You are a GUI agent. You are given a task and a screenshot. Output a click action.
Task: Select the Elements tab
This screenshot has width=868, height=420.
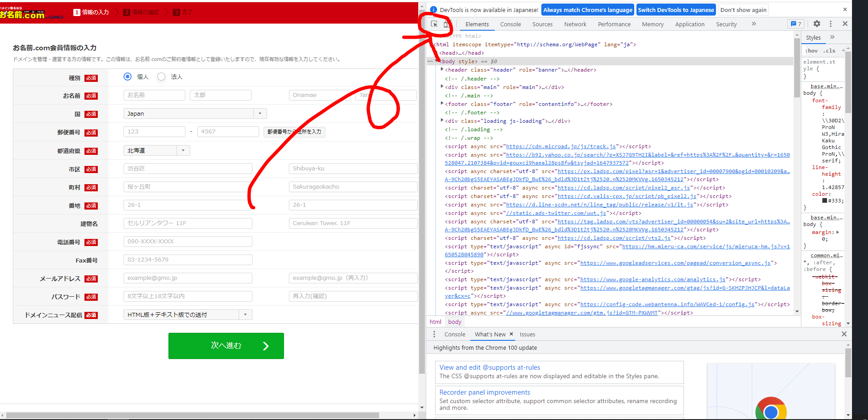477,24
